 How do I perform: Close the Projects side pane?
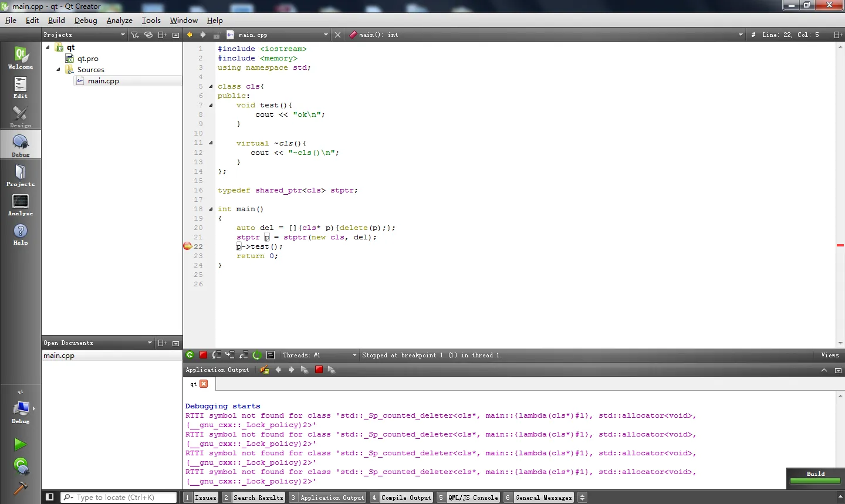[175, 35]
